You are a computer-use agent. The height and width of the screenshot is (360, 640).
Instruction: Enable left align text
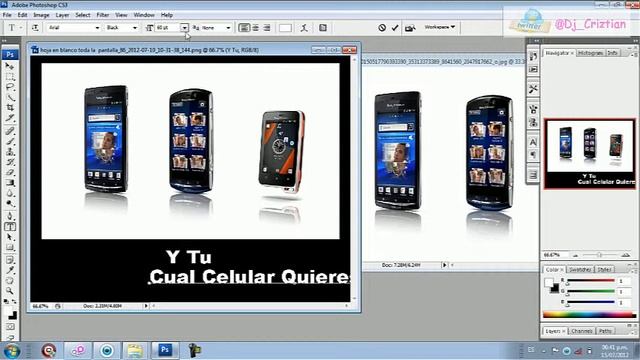[244, 28]
